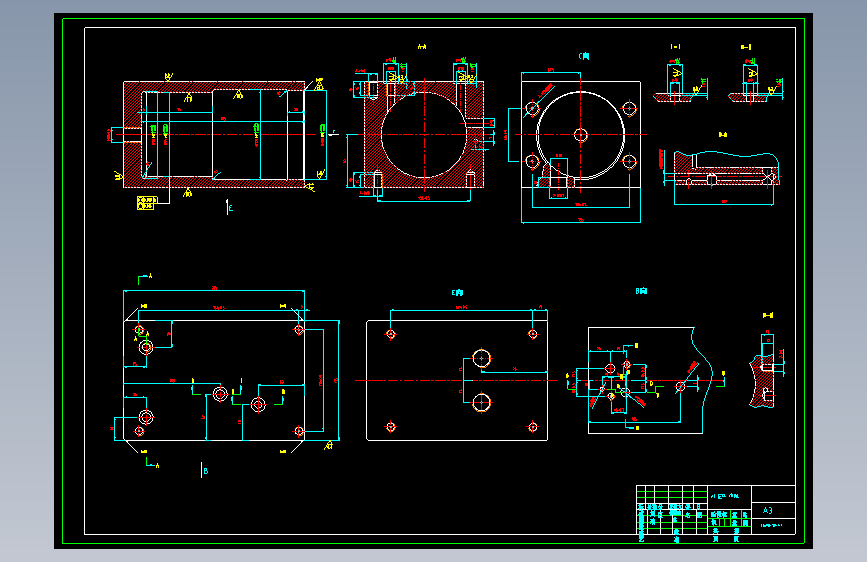Select the C-direction view label above the square view
The width and height of the screenshot is (867, 562).
click(x=584, y=56)
